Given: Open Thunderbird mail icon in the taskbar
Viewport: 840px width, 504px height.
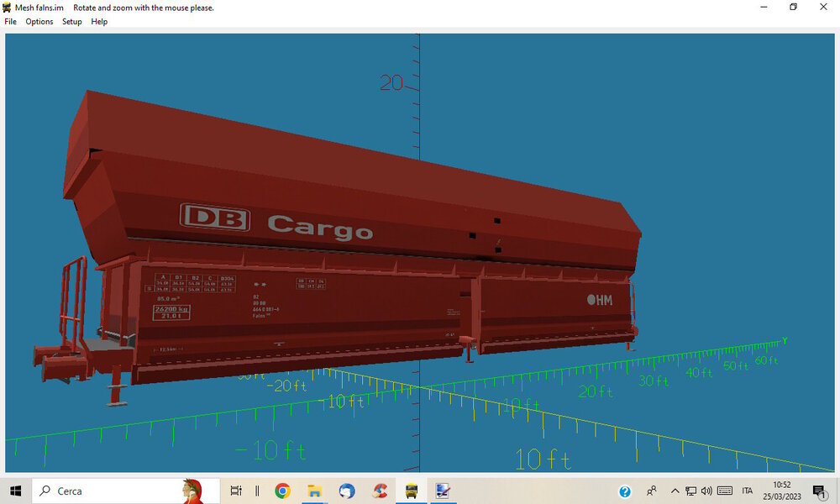Looking at the screenshot, I should [347, 491].
